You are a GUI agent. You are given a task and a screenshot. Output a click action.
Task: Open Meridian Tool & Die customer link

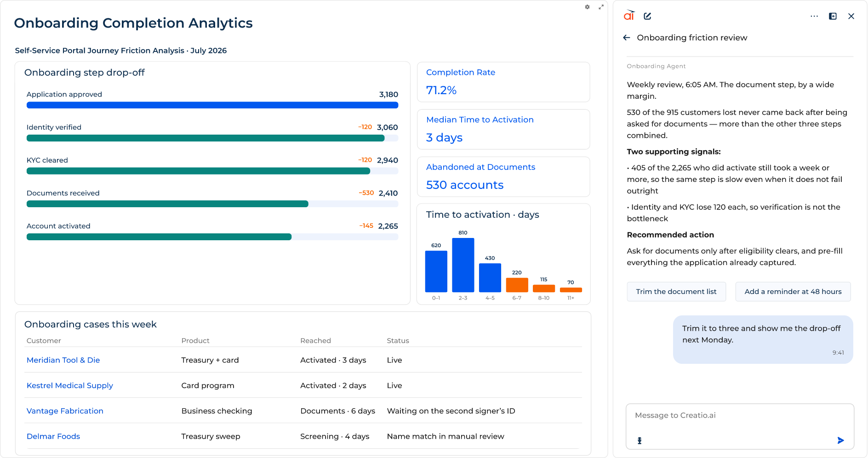[63, 360]
